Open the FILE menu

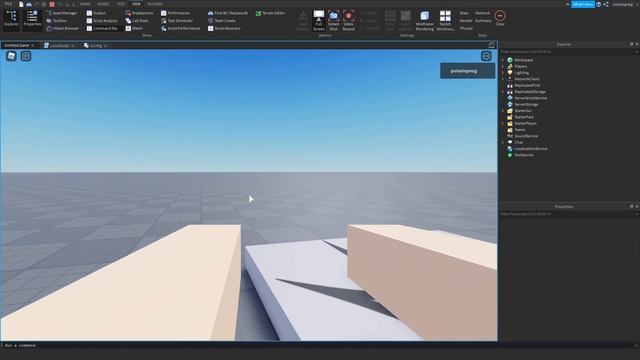tap(8, 4)
